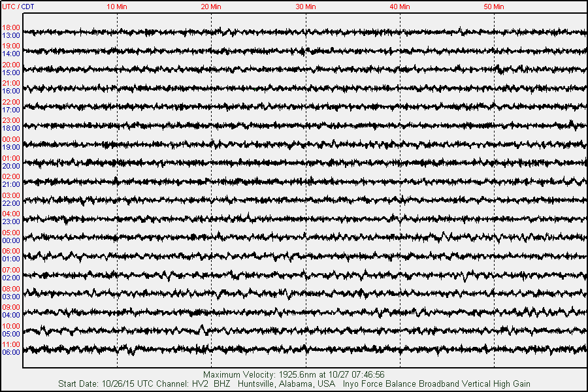Screen dimensions: 588x392
Task: Click 'Inyo Force Balance Broadband Vertical High Gain' text
Action: tap(436, 384)
